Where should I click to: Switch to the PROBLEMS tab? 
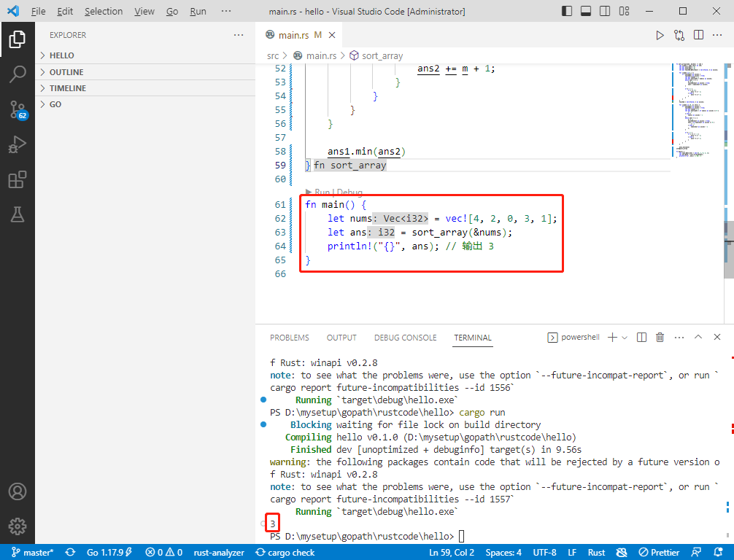(289, 338)
